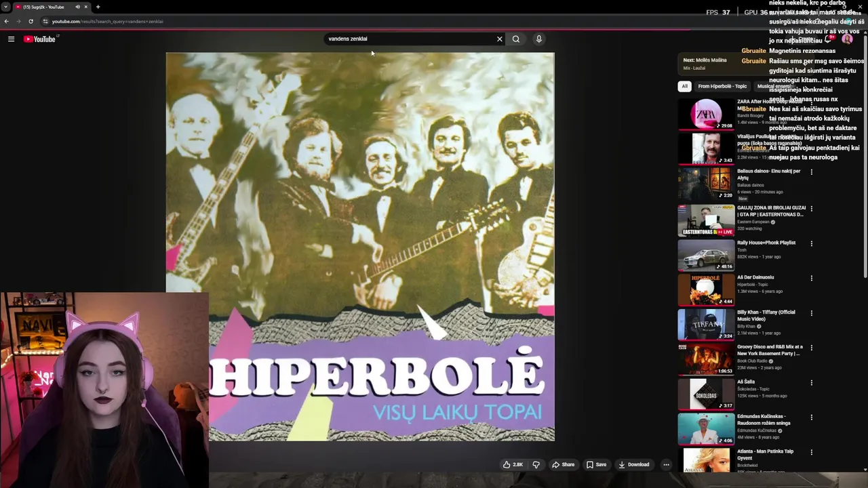The height and width of the screenshot is (488, 868).
Task: Click the Hiperbolė album art video player
Action: click(360, 247)
